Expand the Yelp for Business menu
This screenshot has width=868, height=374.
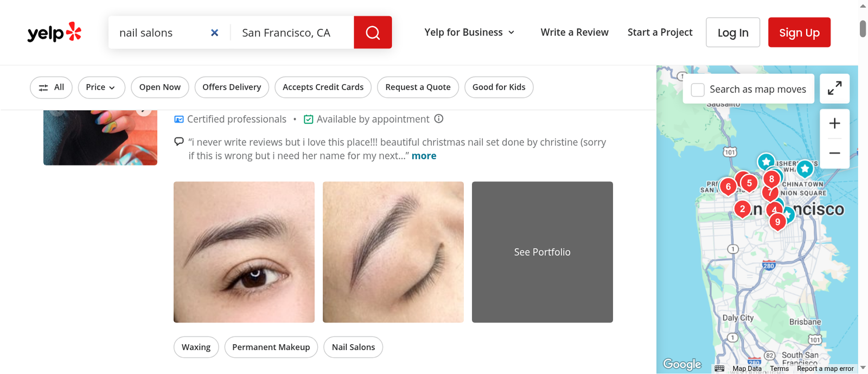click(x=469, y=33)
